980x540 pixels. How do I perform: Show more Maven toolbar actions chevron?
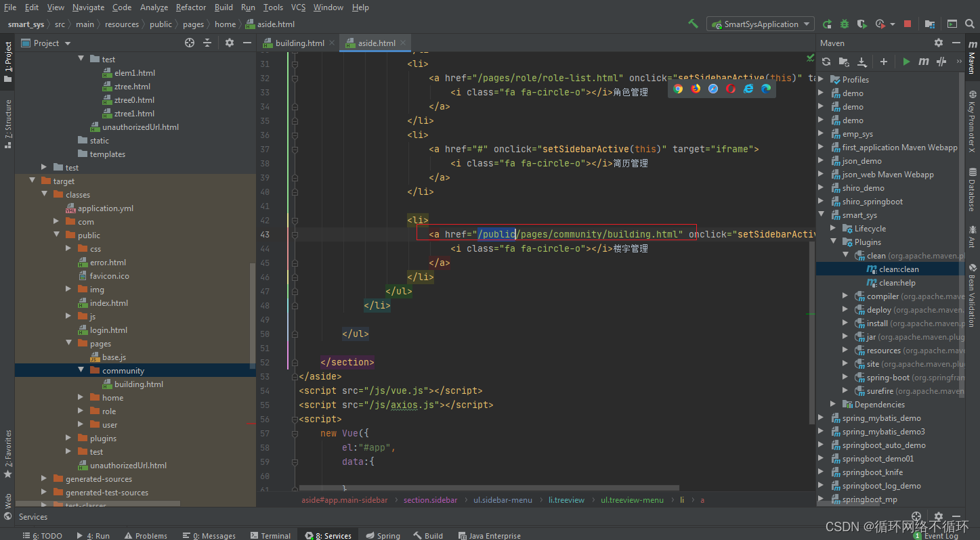[959, 62]
